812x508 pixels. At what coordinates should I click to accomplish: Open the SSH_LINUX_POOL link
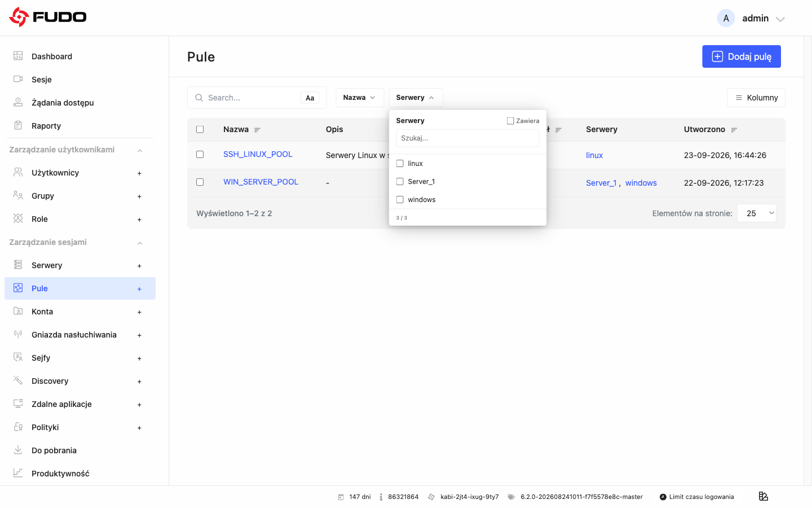tap(258, 154)
